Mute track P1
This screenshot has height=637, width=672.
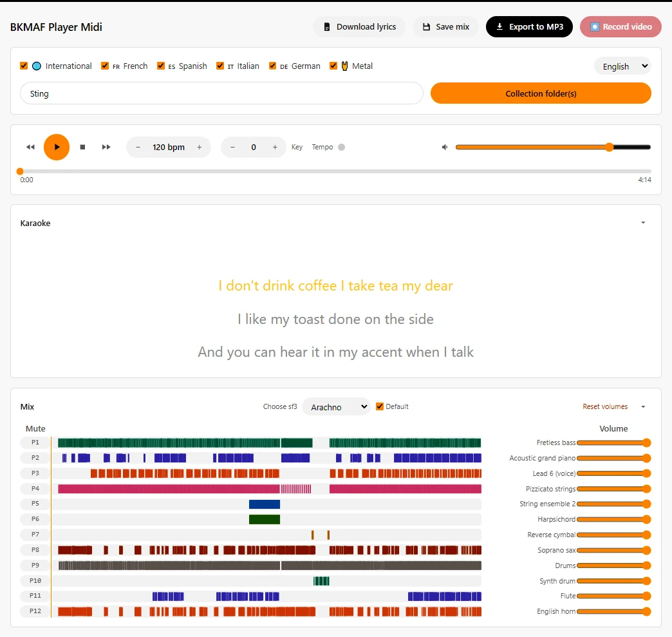pyautogui.click(x=35, y=442)
